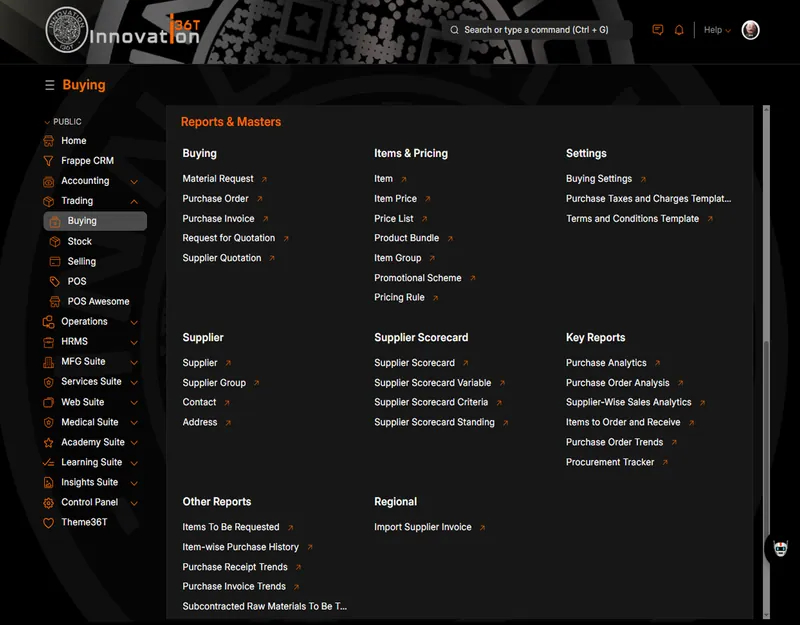Screen dimensions: 800x625
Task: Click the Web Suite sidebar icon
Action: (48, 403)
